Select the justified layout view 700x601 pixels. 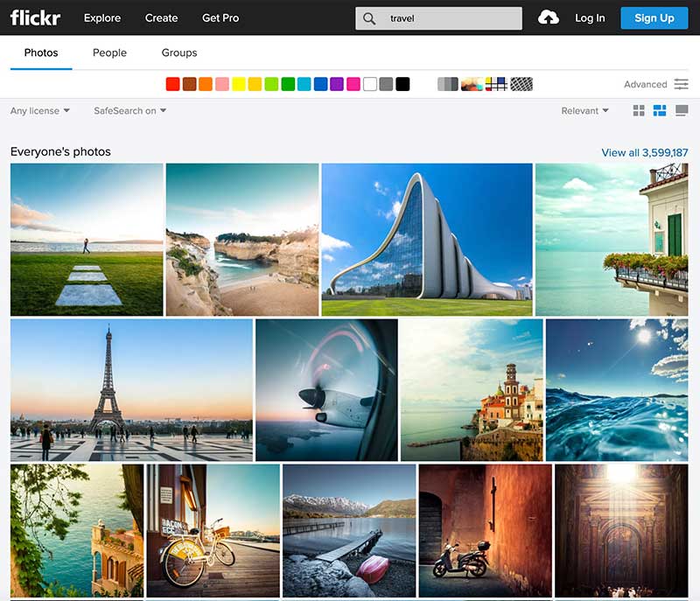coord(658,111)
